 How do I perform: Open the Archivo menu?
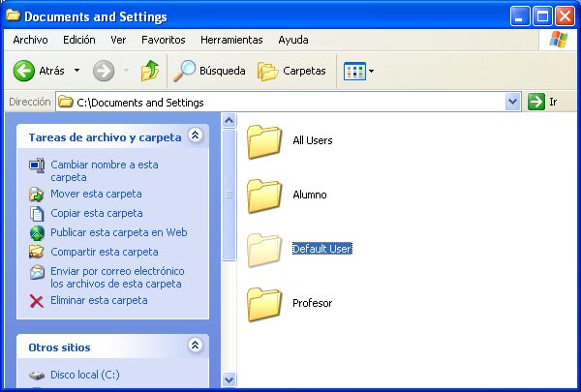(30, 40)
